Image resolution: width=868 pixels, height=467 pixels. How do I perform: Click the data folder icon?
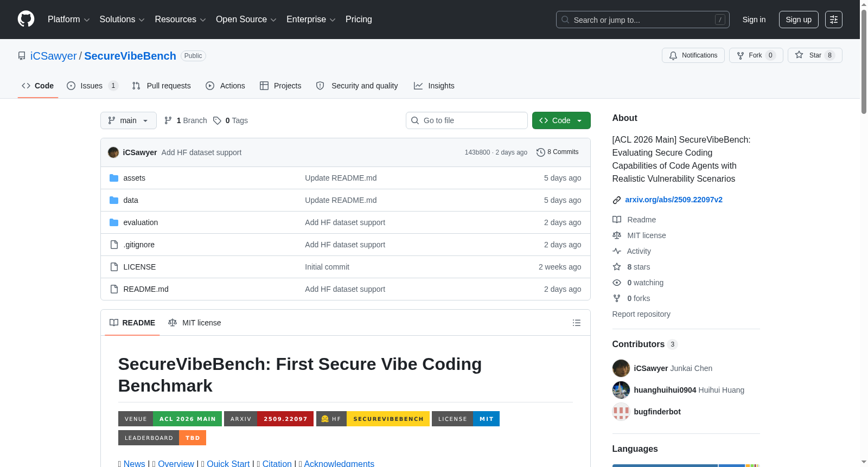point(114,200)
